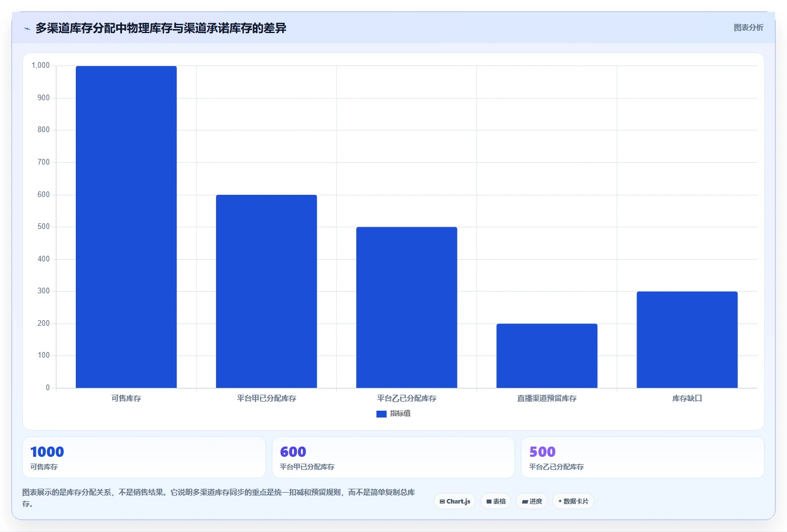
Task: Click the 500 平台乙已分配库存 card
Action: [643, 457]
